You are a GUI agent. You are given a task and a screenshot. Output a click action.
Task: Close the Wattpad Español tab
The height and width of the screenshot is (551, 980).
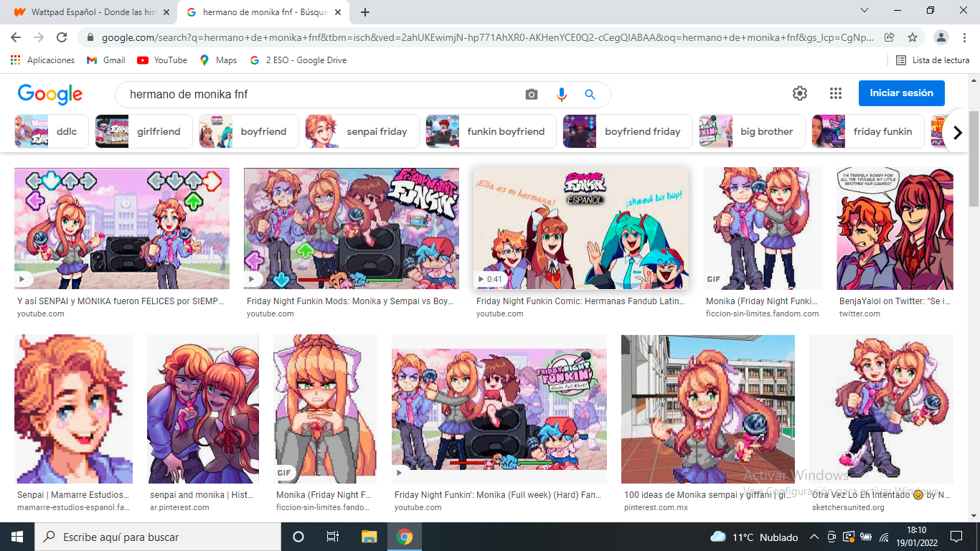click(x=166, y=12)
